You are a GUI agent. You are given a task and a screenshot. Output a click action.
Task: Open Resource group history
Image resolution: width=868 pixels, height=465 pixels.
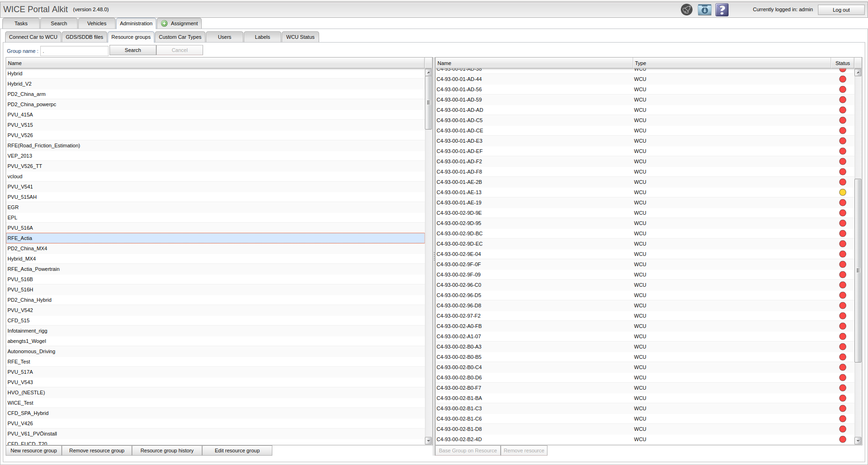167,450
